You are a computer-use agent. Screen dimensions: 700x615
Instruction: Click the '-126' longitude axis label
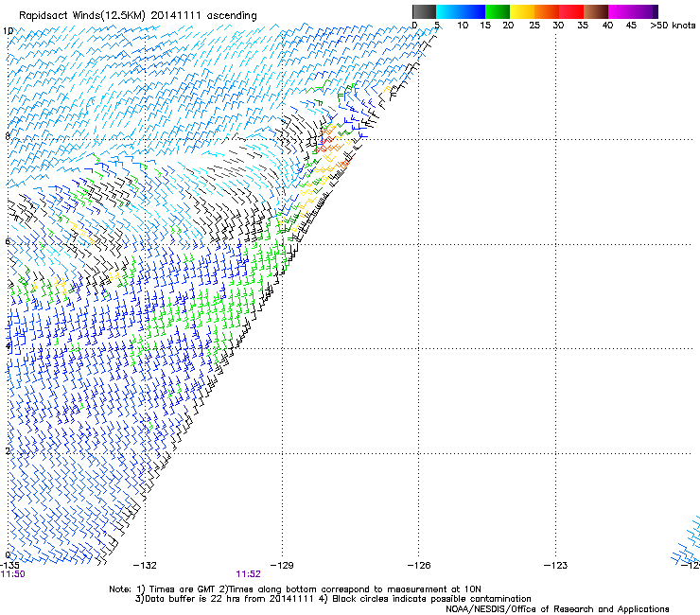pyautogui.click(x=419, y=566)
